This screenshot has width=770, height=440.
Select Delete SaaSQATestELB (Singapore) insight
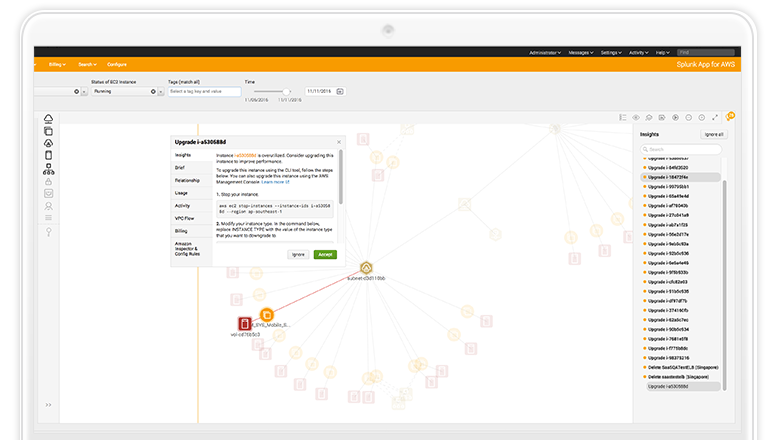click(681, 367)
